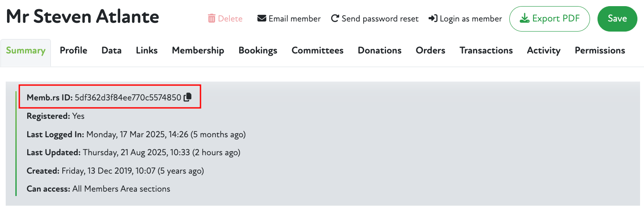This screenshot has height=214, width=644.
Task: Go to the Permissions tab
Action: pyautogui.click(x=600, y=50)
